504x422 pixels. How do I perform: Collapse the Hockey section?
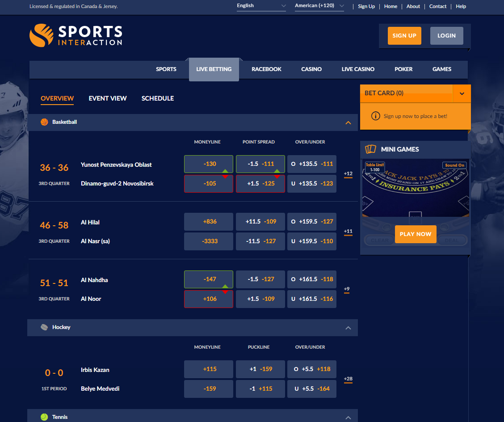[x=348, y=327]
